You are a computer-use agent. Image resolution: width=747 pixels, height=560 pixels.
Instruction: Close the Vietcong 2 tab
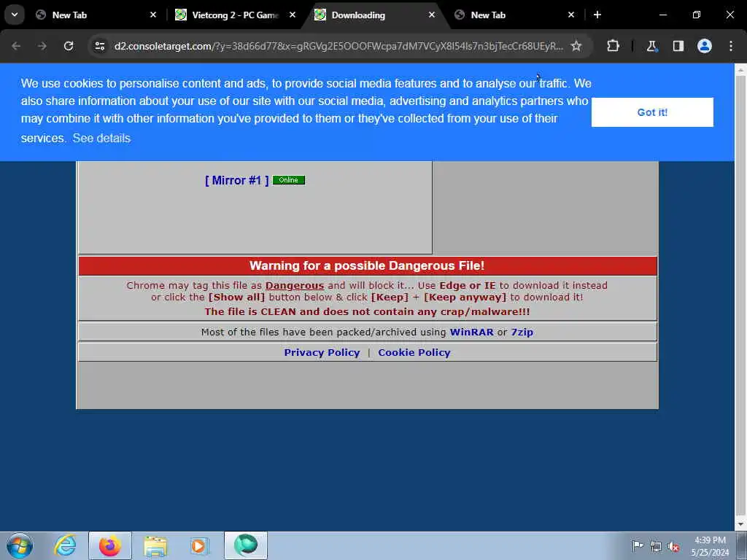point(293,15)
